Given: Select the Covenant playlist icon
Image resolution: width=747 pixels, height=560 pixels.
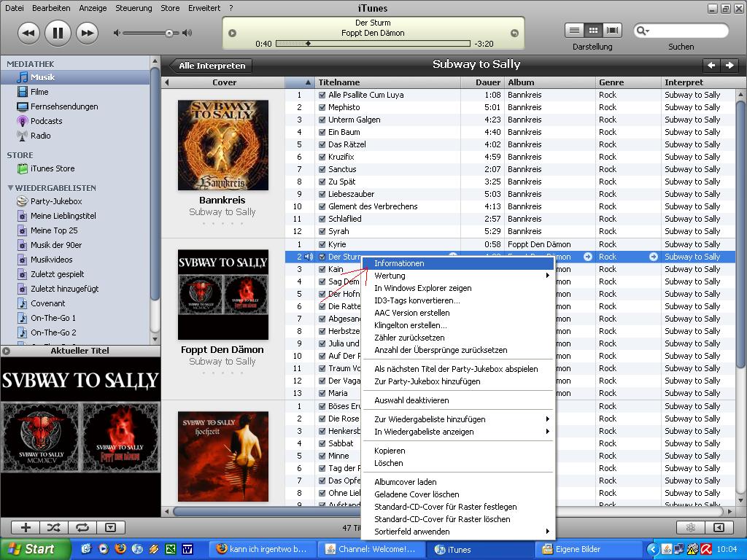Looking at the screenshot, I should (22, 303).
